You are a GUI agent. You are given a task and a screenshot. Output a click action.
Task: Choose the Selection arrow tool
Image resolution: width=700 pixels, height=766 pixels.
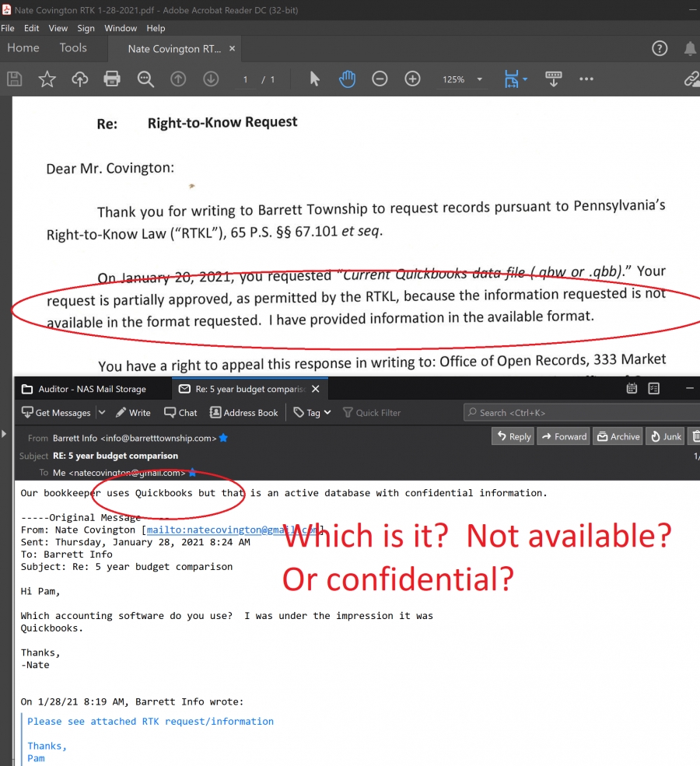point(314,79)
